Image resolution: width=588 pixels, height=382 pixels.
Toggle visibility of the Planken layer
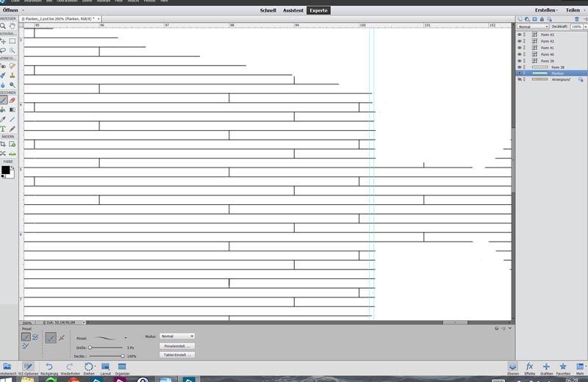(520, 73)
